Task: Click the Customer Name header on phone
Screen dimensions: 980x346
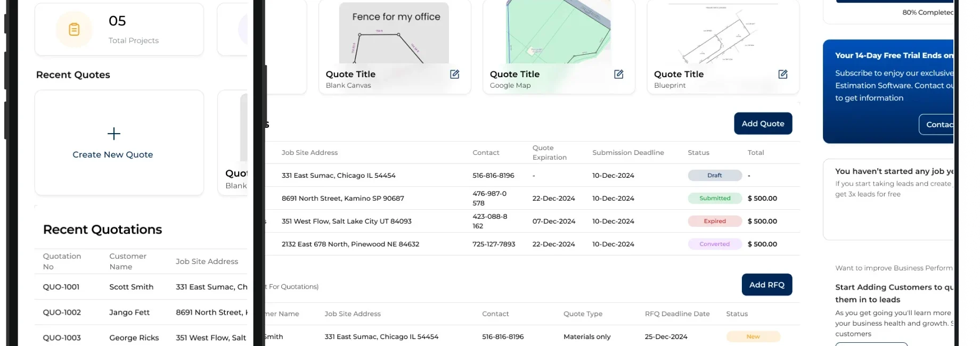Action: 128,261
